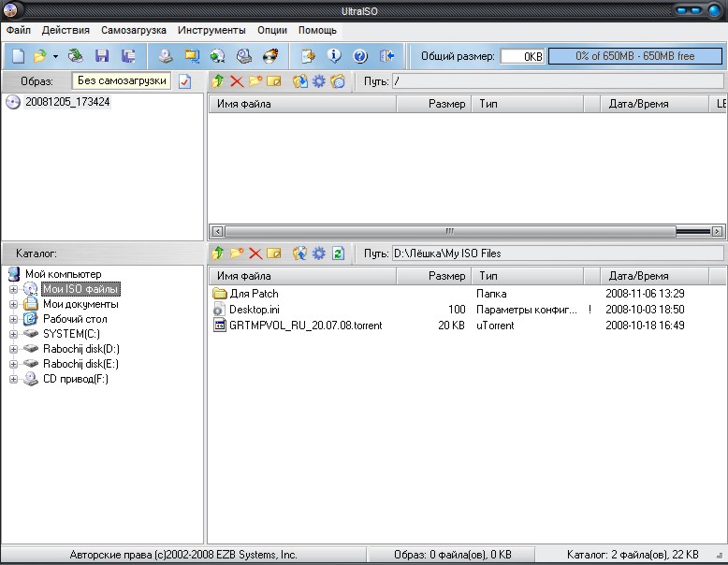Click the Без самозагрузки boot type button

[x=122, y=80]
